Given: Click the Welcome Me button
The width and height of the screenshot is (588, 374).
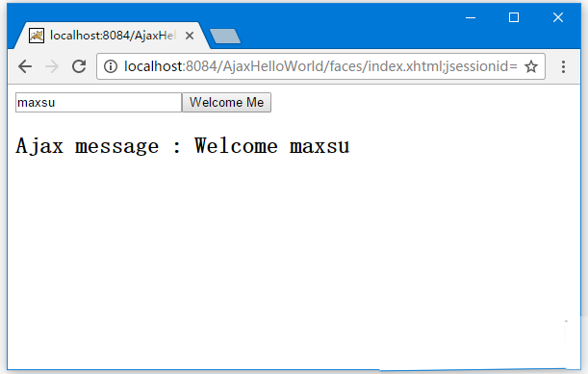Looking at the screenshot, I should point(226,102).
